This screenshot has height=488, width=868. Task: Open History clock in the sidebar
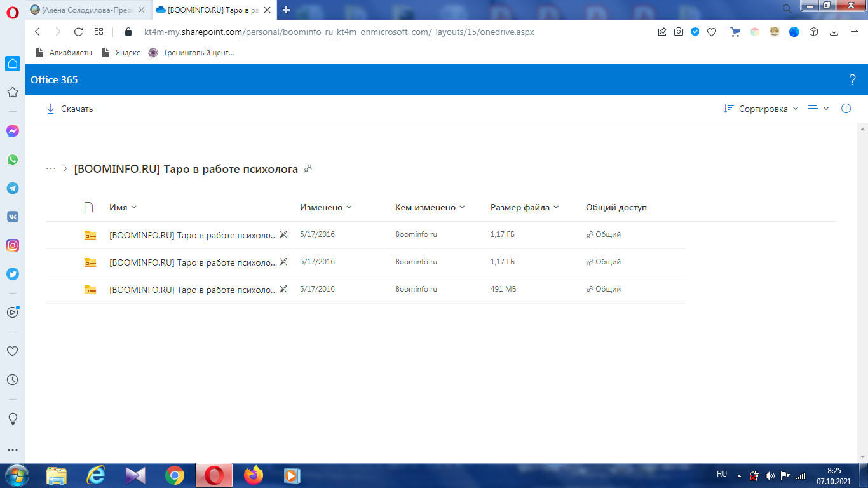(12, 379)
